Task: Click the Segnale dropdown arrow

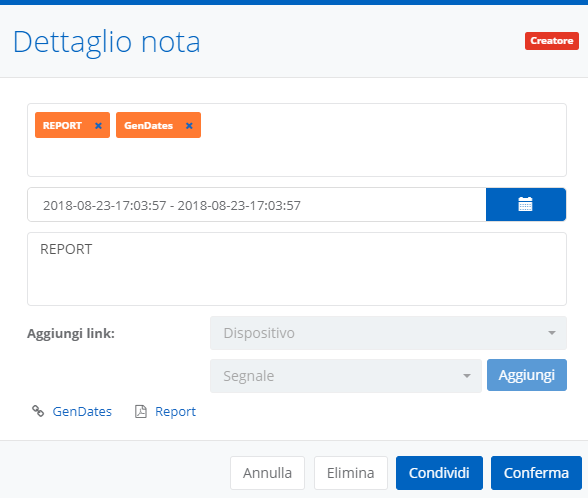Action: [x=467, y=376]
